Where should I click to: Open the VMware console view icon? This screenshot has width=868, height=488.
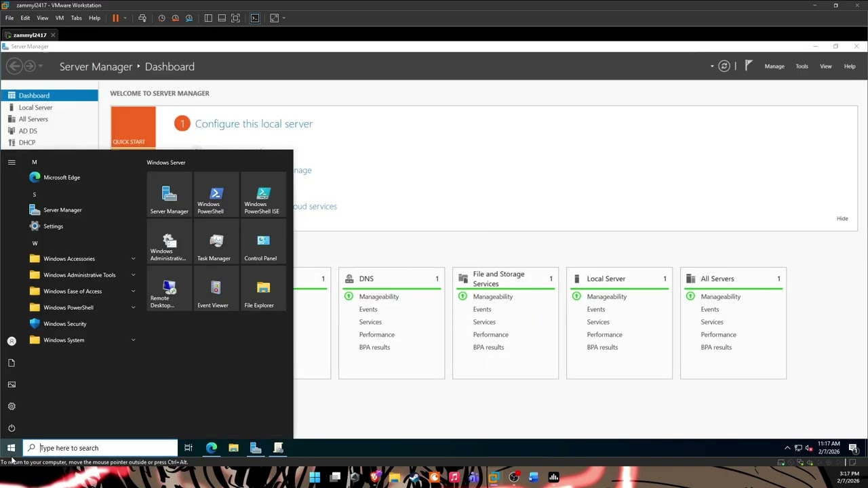click(x=255, y=18)
